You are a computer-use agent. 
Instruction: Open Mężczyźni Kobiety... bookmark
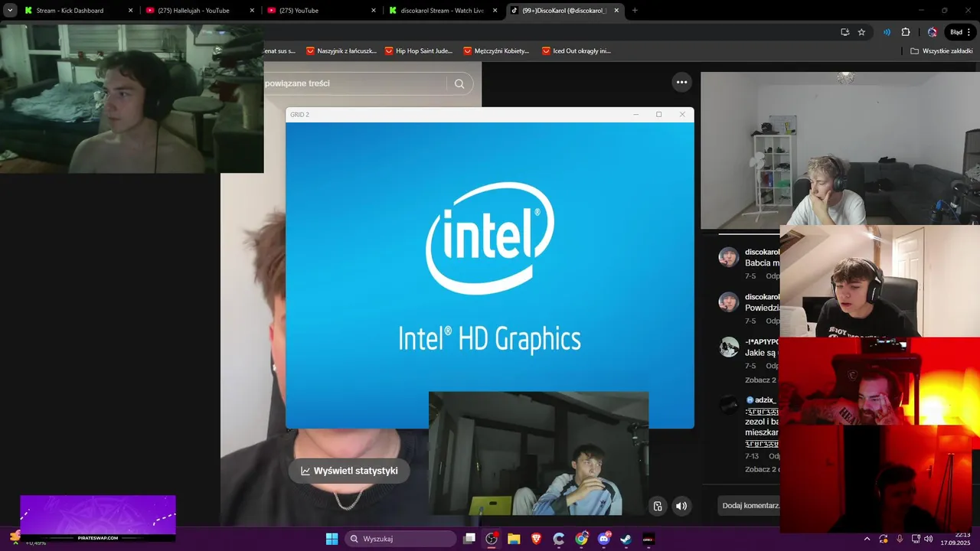point(496,51)
